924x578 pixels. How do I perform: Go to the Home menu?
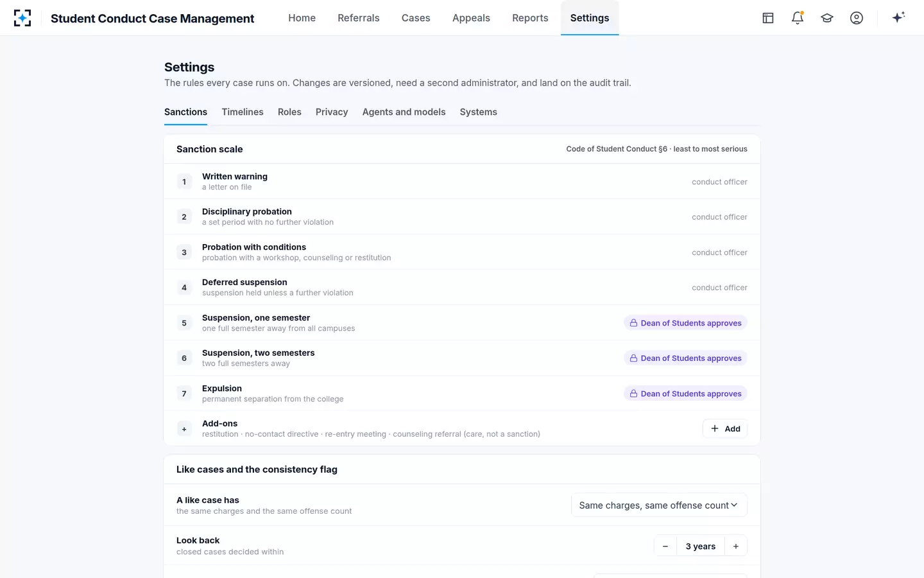302,18
